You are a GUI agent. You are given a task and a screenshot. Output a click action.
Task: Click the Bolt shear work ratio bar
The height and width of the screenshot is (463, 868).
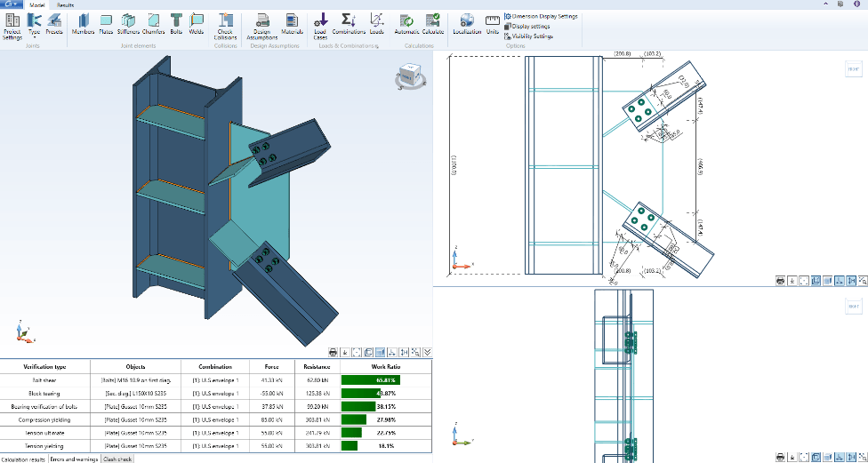(x=371, y=380)
